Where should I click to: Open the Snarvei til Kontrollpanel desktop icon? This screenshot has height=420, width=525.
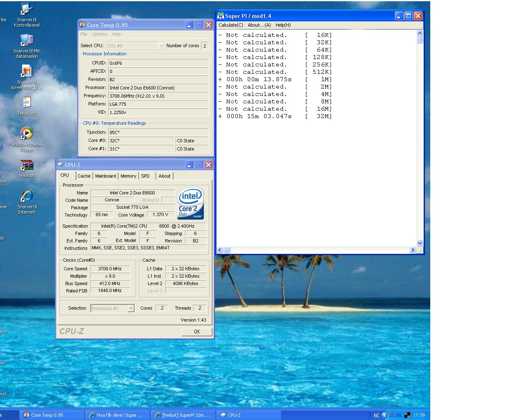[27, 15]
